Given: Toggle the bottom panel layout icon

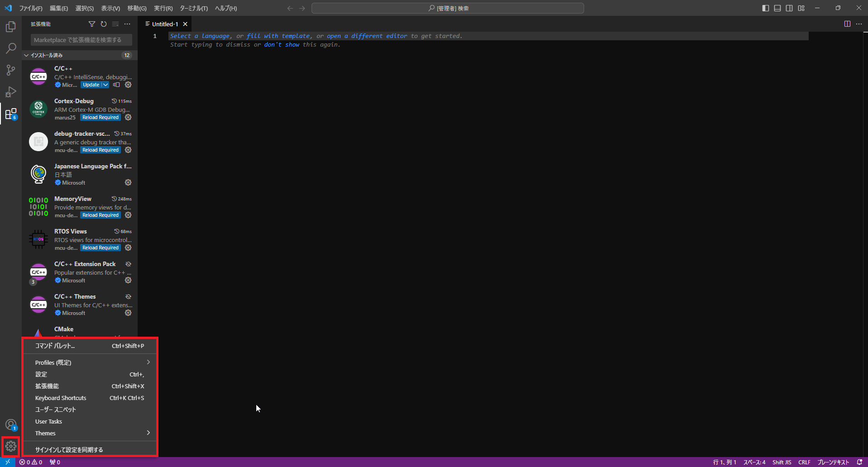Looking at the screenshot, I should (777, 8).
